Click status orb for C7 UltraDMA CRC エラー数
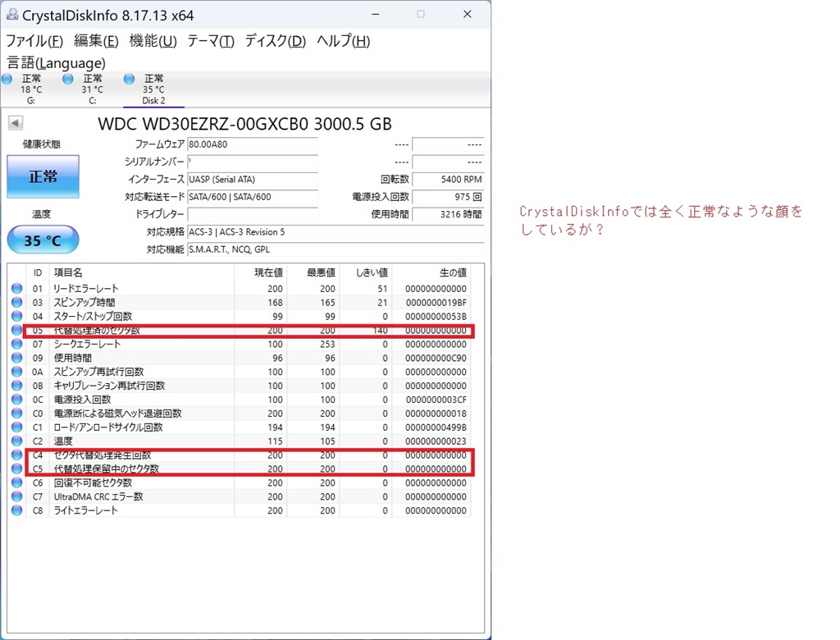Viewport: 840px width, 640px height. [x=16, y=497]
